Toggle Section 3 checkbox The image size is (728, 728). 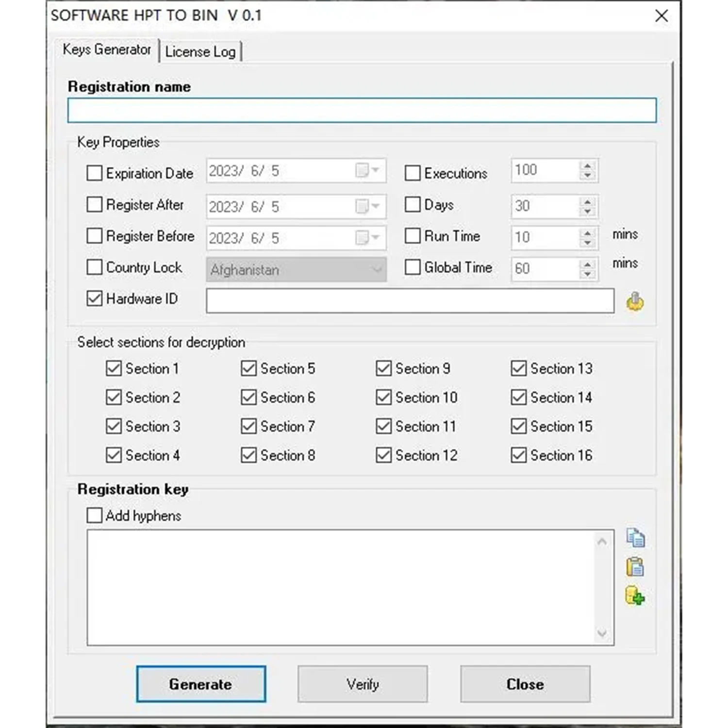tap(114, 426)
